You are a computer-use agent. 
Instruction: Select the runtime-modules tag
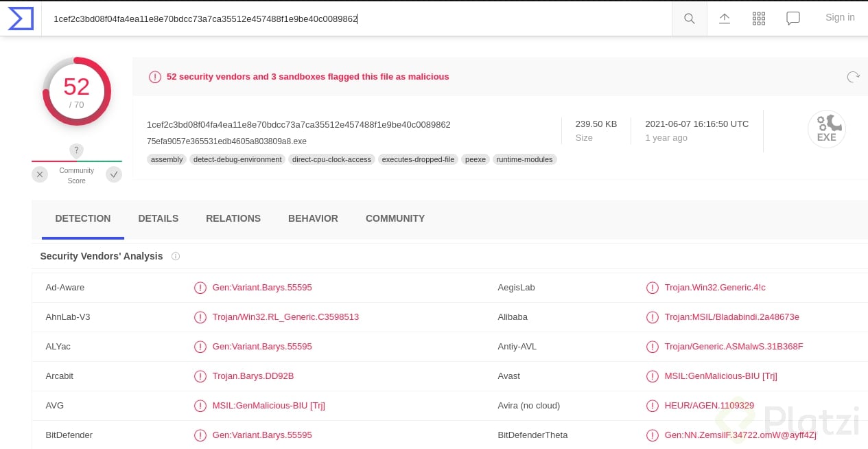coord(525,159)
